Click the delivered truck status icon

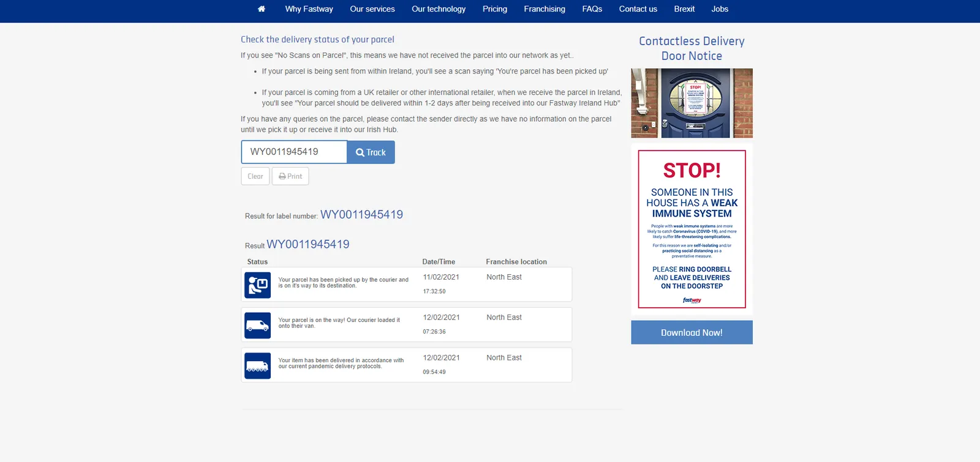coord(257,365)
